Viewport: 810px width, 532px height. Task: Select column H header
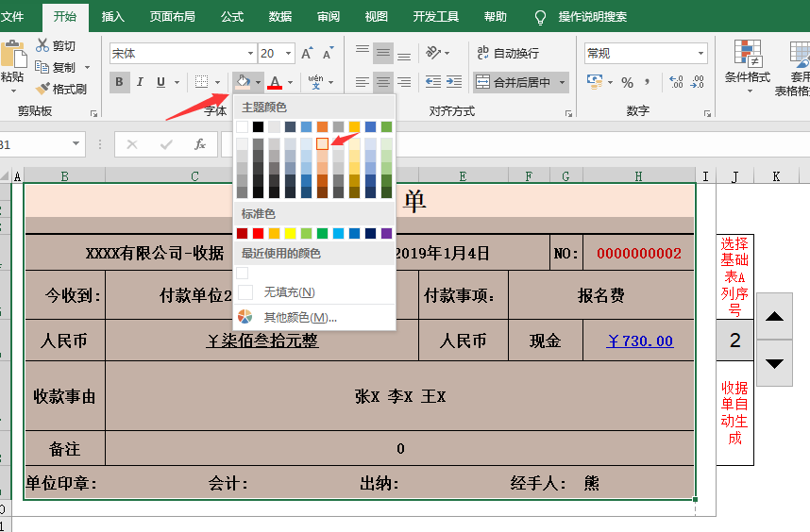pyautogui.click(x=639, y=176)
